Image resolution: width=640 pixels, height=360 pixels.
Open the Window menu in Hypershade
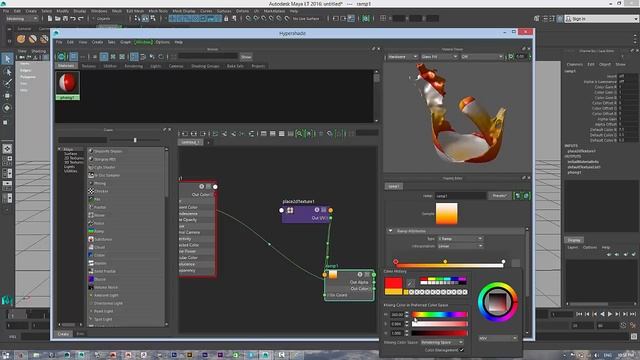(x=143, y=42)
